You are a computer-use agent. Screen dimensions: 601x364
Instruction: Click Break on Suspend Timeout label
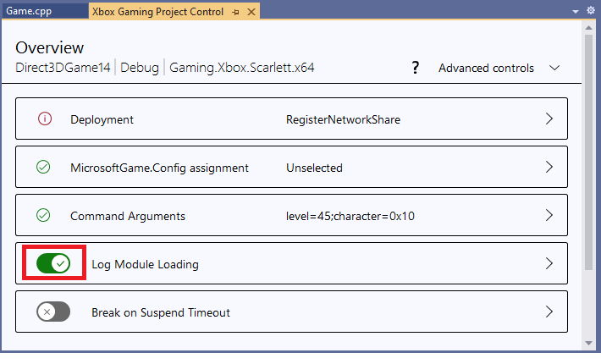click(x=161, y=312)
